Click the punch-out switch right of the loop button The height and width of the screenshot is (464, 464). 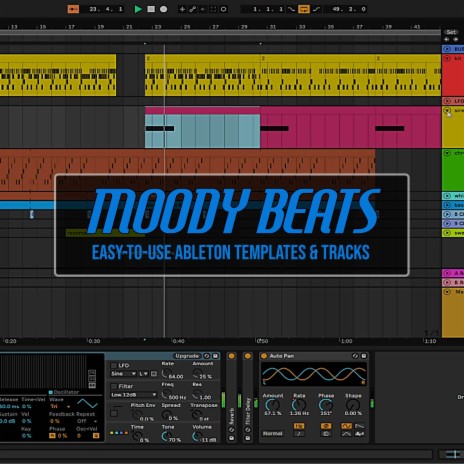click(316, 9)
